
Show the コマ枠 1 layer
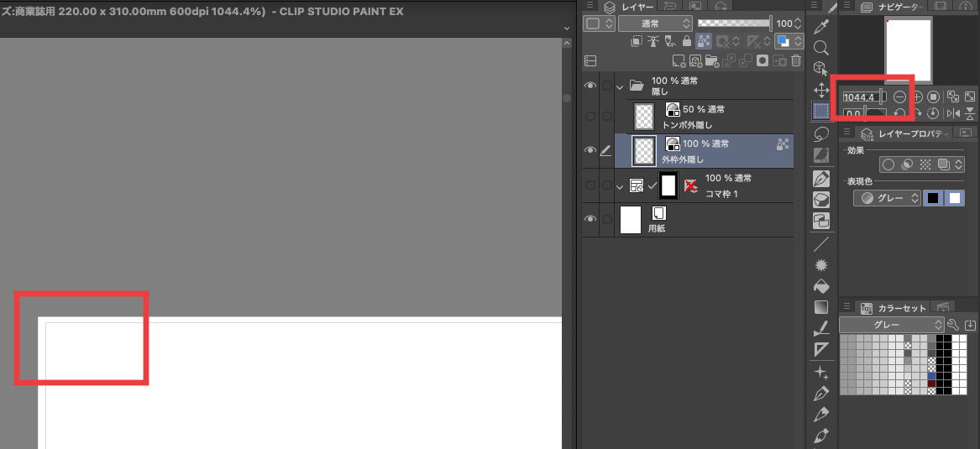[590, 185]
